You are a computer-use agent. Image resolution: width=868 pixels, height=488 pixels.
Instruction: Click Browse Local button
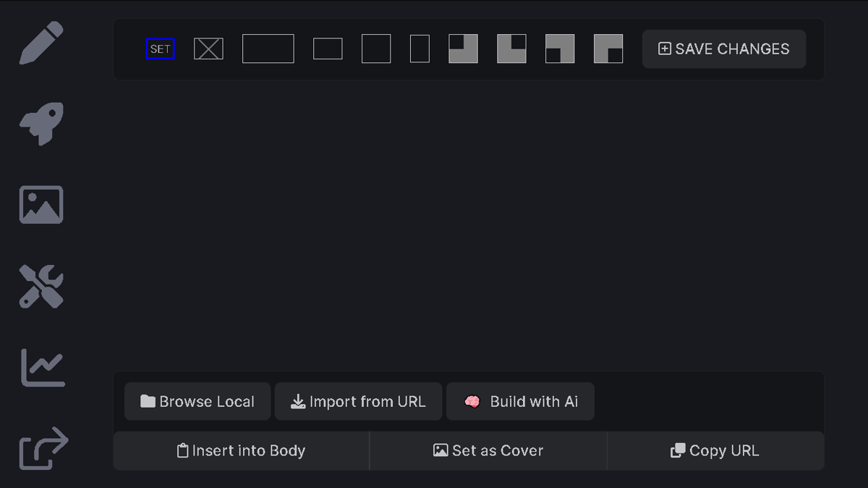pos(197,401)
